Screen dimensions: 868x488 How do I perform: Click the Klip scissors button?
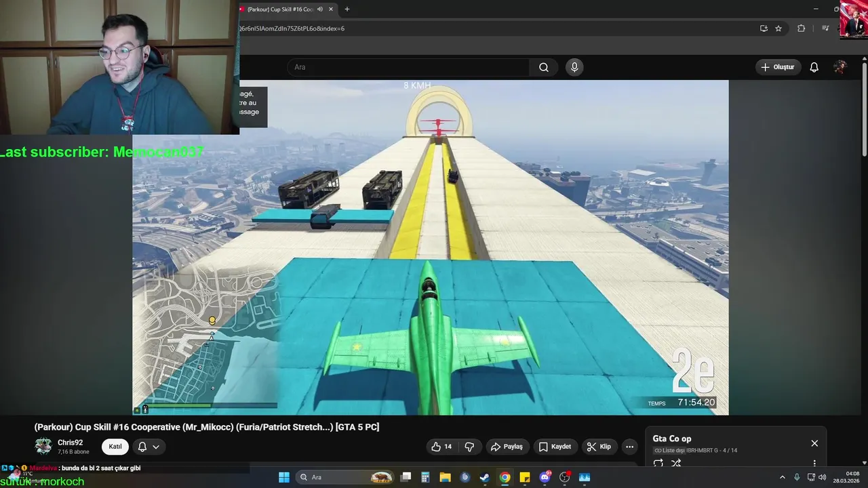[599, 447]
